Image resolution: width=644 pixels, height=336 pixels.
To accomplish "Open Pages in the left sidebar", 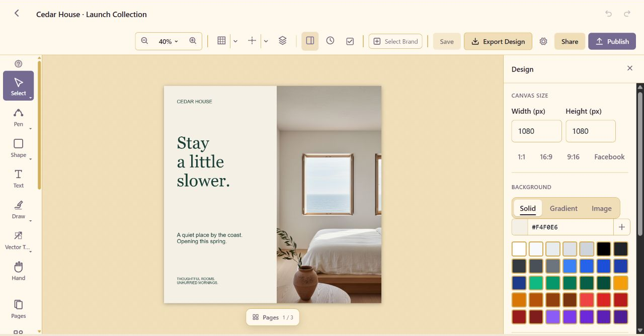I will 19,309.
